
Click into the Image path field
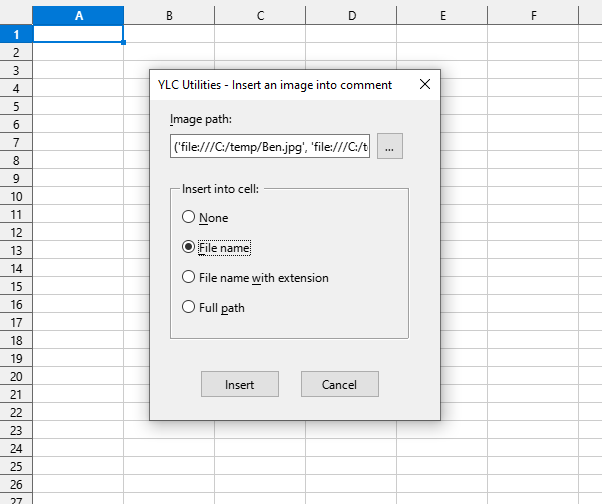(270, 146)
